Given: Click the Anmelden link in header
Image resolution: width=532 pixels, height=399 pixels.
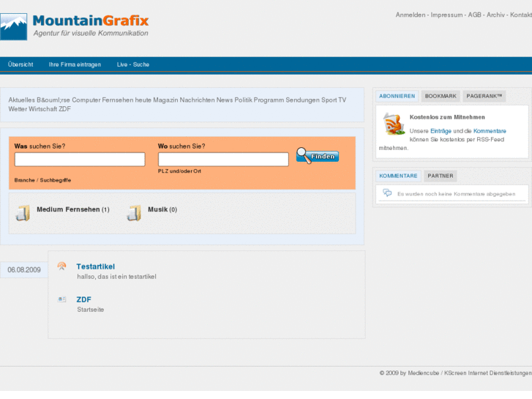Looking at the screenshot, I should coord(411,15).
